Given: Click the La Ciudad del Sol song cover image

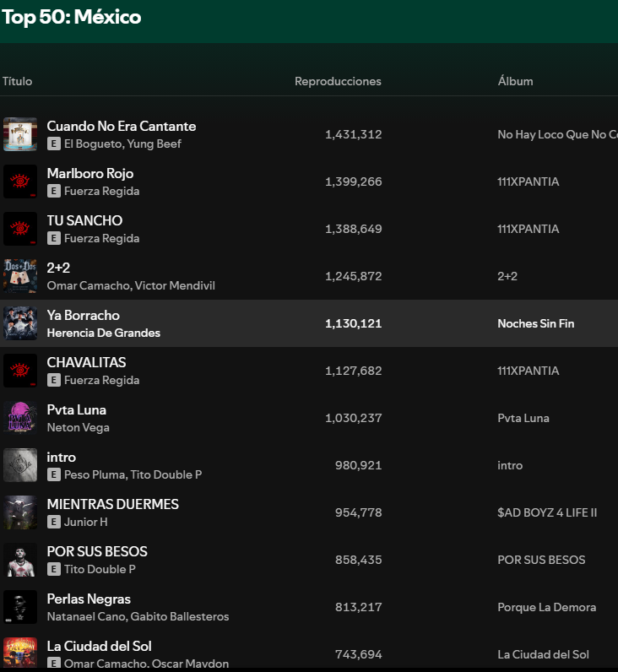Looking at the screenshot, I should click(20, 653).
